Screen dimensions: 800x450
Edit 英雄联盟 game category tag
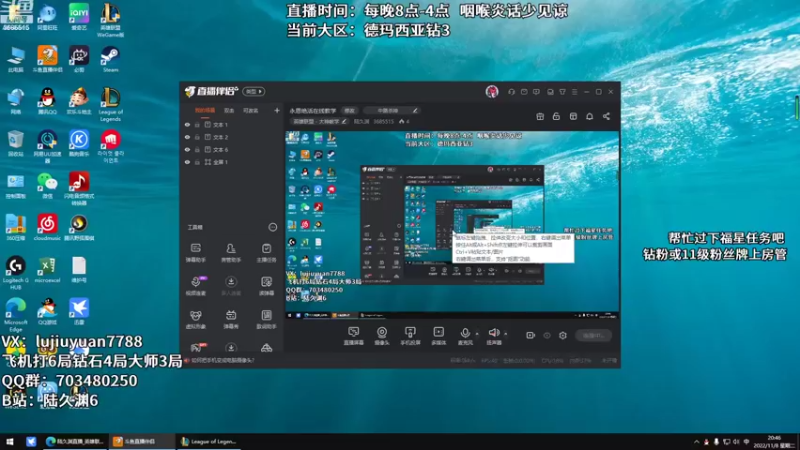(319, 122)
